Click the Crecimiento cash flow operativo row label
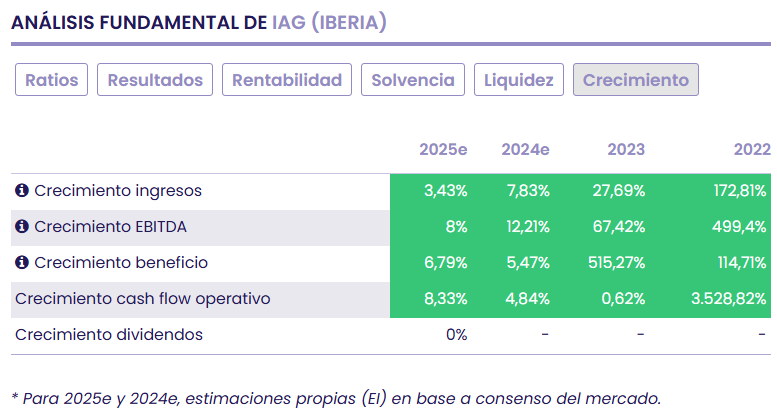Viewport: 777px width, 415px height. pyautogui.click(x=143, y=299)
